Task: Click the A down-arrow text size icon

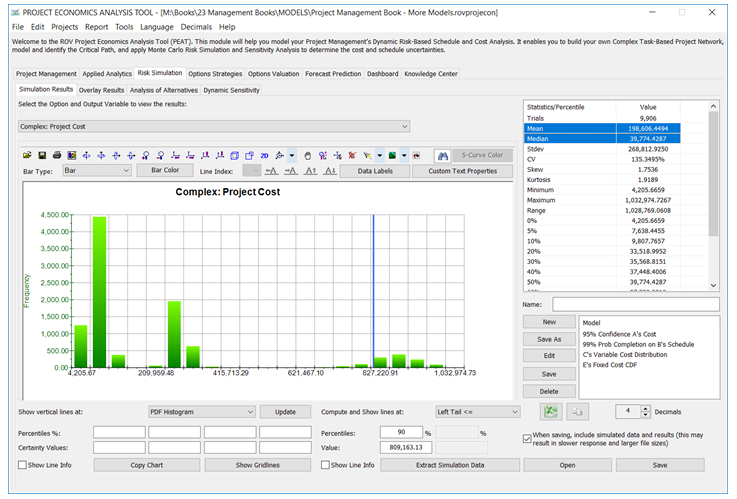Action: point(330,171)
